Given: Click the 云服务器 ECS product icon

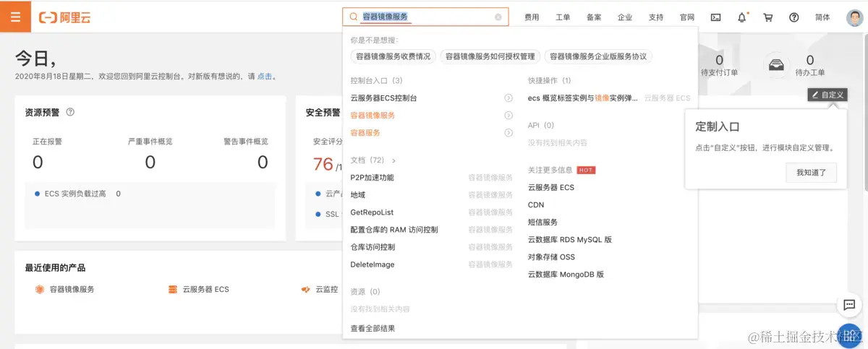Looking at the screenshot, I should point(173,289).
